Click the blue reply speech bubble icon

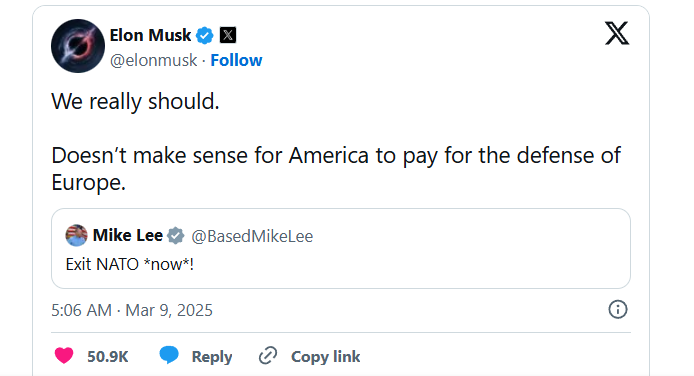click(x=169, y=355)
